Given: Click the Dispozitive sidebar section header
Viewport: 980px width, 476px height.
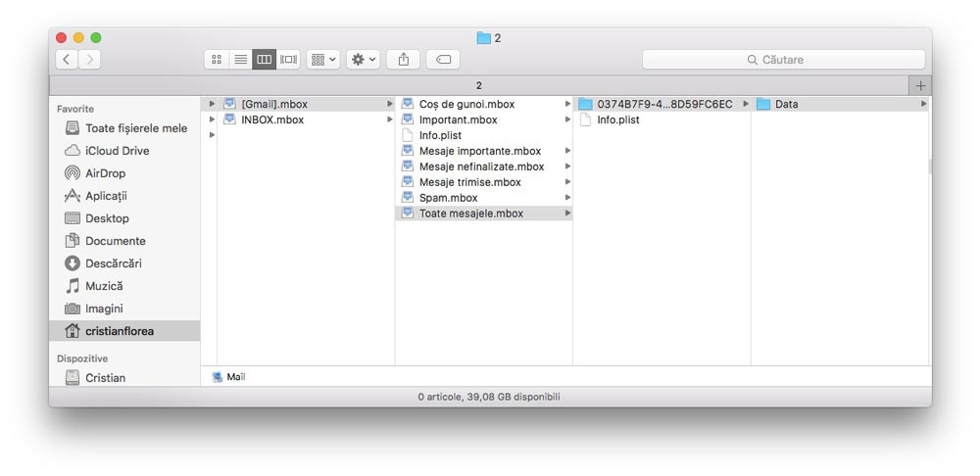Looking at the screenshot, I should point(82,358).
